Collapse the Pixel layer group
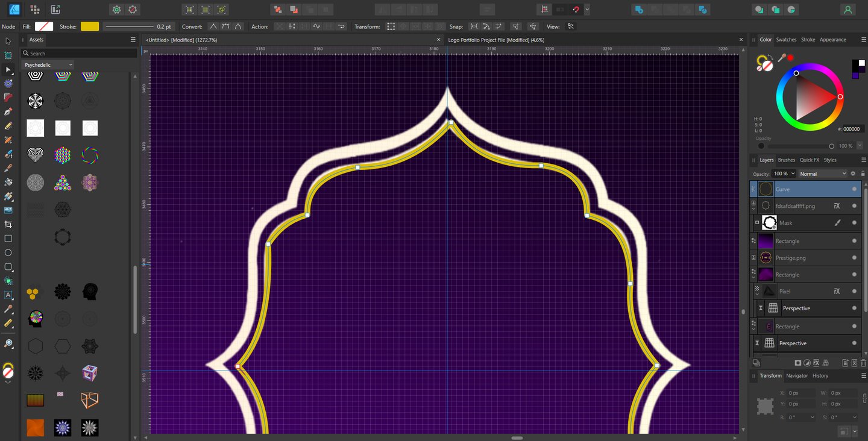 point(757,294)
